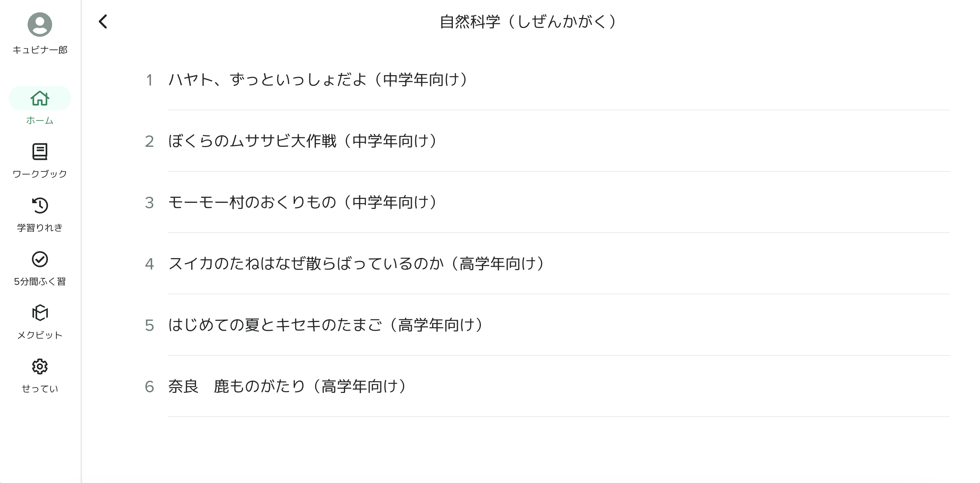Open story ぼくらのムササビ大作戦
Viewport: 980px width, 483px height.
coord(559,141)
